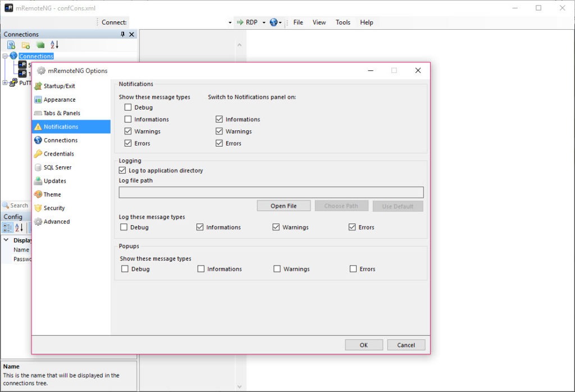This screenshot has height=392, width=575.
Task: Uncheck Informations under Log these message types
Action: click(x=200, y=227)
